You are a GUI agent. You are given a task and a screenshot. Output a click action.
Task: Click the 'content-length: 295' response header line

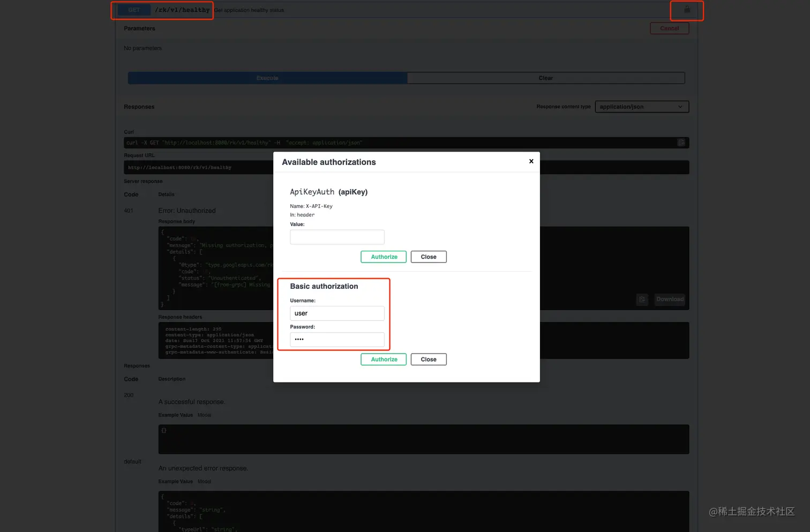[x=193, y=329]
